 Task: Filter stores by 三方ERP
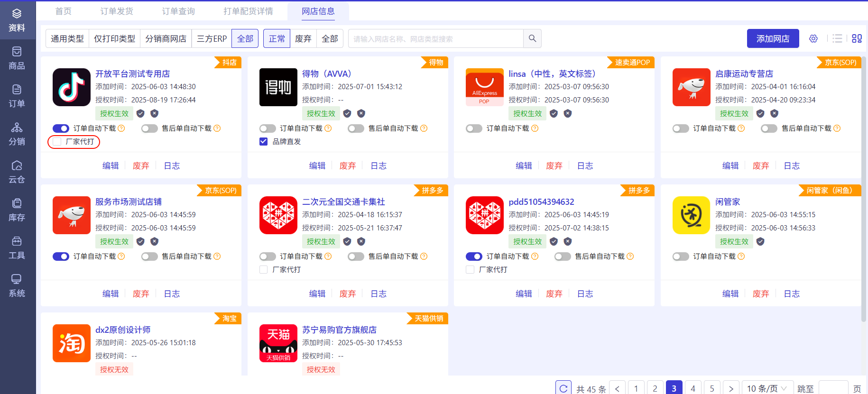pos(212,38)
